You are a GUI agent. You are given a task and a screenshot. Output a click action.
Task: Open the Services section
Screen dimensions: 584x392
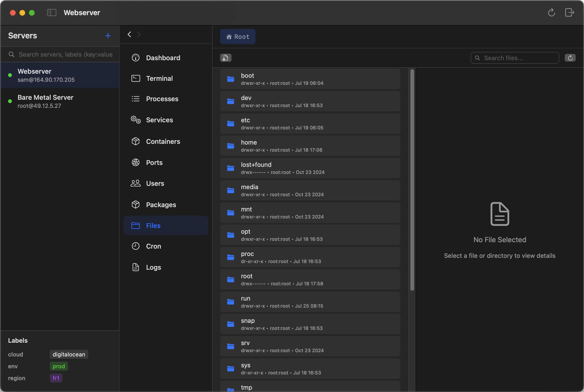pyautogui.click(x=166, y=120)
